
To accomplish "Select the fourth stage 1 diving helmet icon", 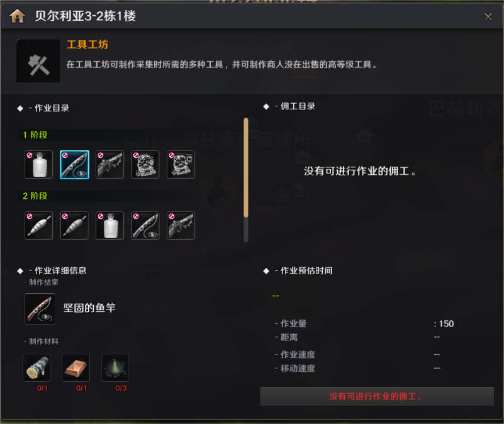I will 145,164.
